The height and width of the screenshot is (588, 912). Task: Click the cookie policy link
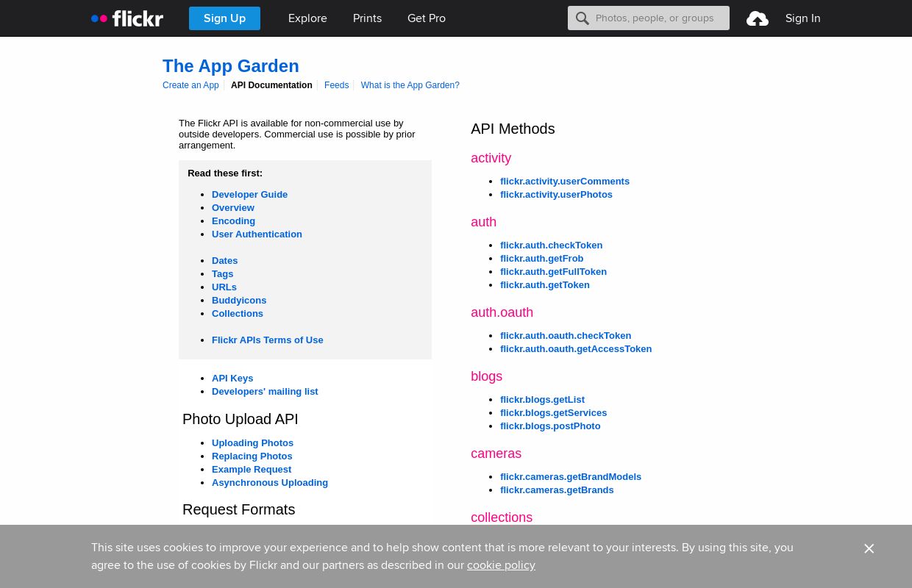click(x=501, y=565)
